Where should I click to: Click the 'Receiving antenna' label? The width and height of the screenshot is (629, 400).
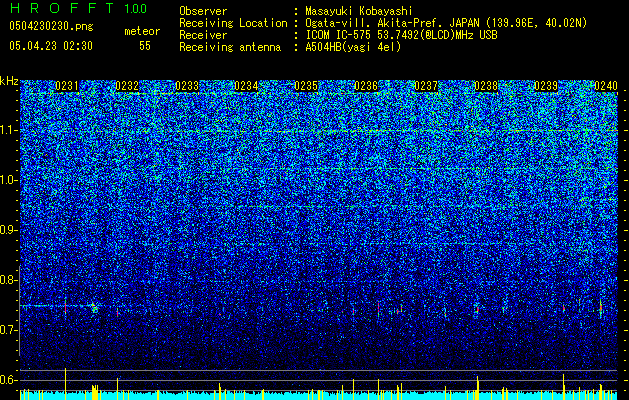click(230, 47)
